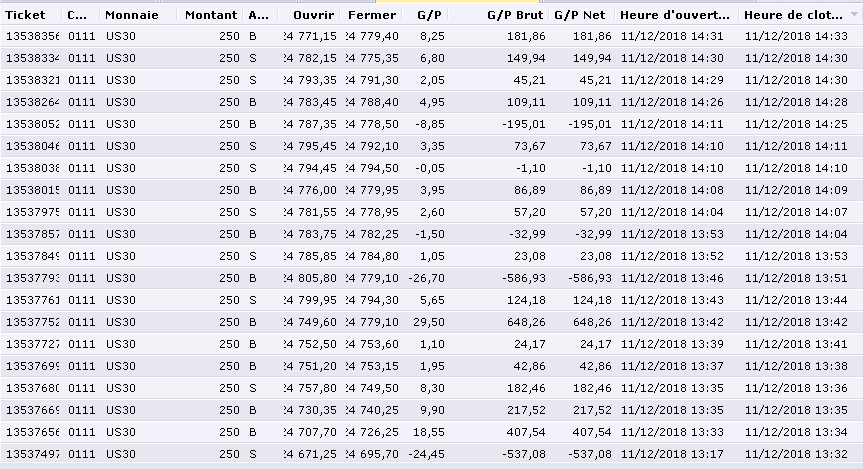Sort trades by the Montant column
This screenshot has height=469, width=863.
click(x=211, y=15)
